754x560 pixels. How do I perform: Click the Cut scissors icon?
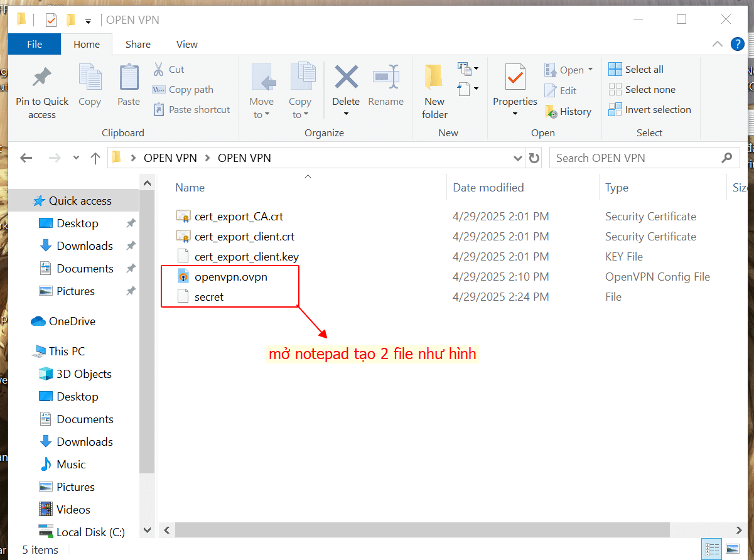click(x=158, y=69)
